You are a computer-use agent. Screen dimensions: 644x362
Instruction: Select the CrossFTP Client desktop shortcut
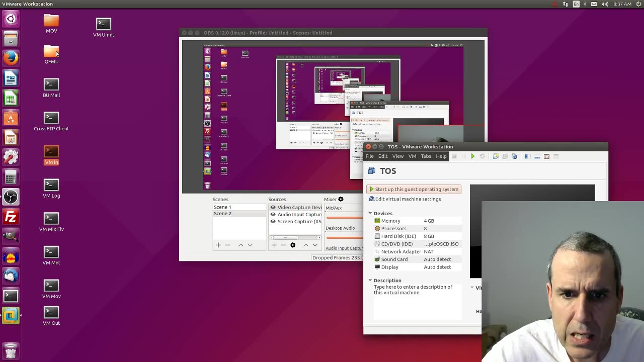click(x=51, y=122)
